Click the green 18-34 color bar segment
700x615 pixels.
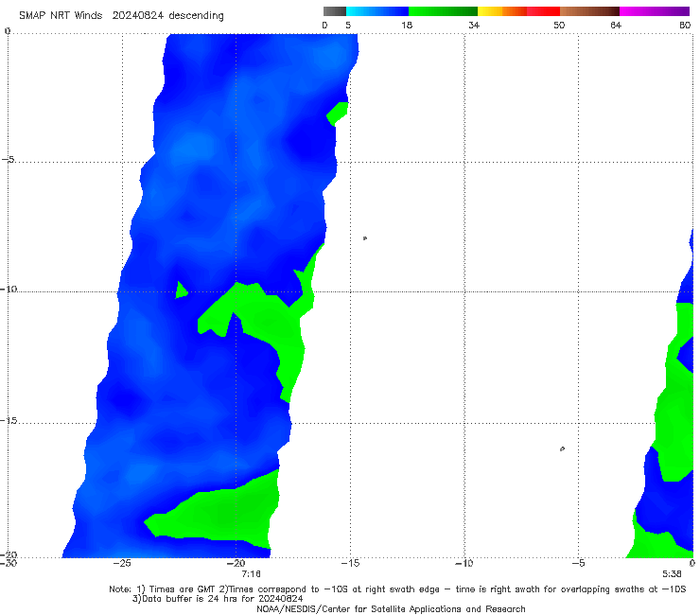pos(443,11)
